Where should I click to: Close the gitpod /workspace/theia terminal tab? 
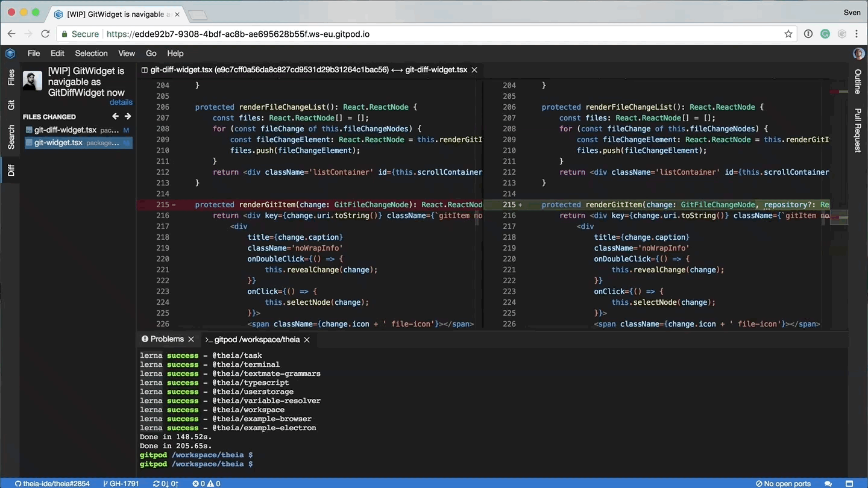point(307,340)
